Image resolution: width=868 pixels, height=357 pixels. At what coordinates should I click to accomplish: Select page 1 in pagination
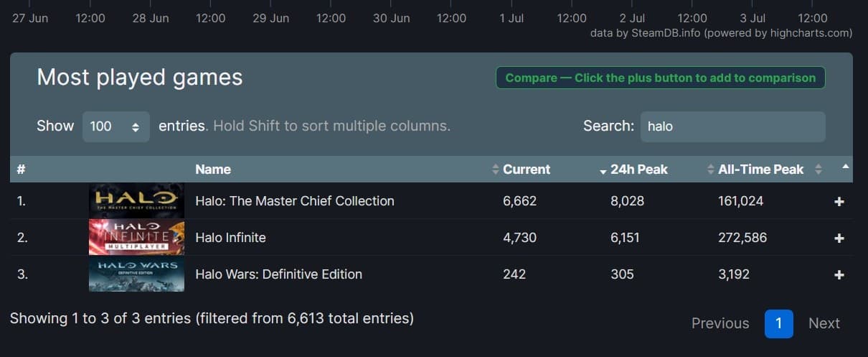point(778,323)
